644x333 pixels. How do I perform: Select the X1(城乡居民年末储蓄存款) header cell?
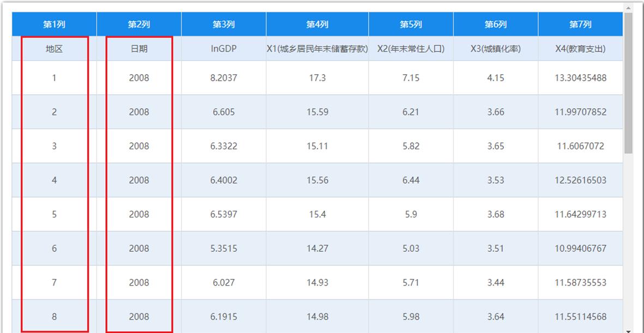coord(316,49)
